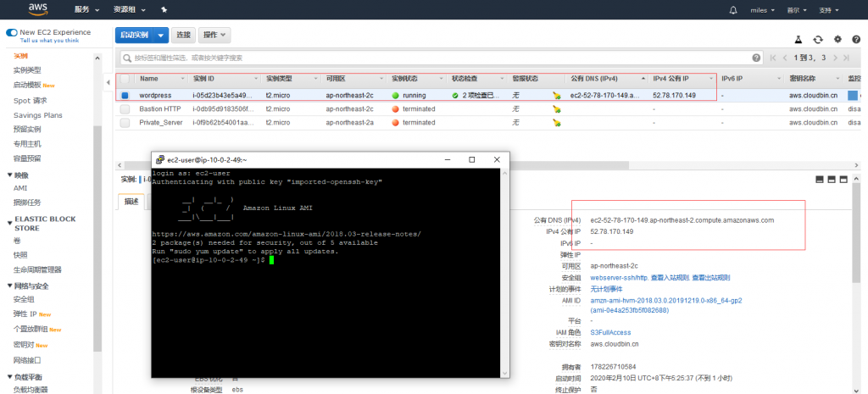Open 实例类型 in the sidebar
This screenshot has width=868, height=394.
pyautogui.click(x=27, y=70)
